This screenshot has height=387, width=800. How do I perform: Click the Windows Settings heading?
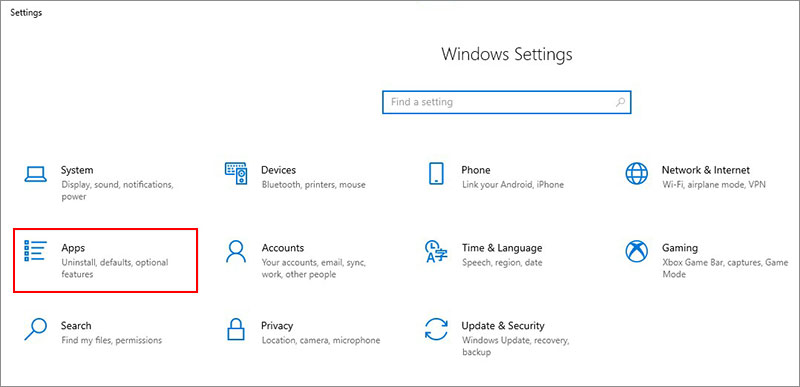point(507,54)
